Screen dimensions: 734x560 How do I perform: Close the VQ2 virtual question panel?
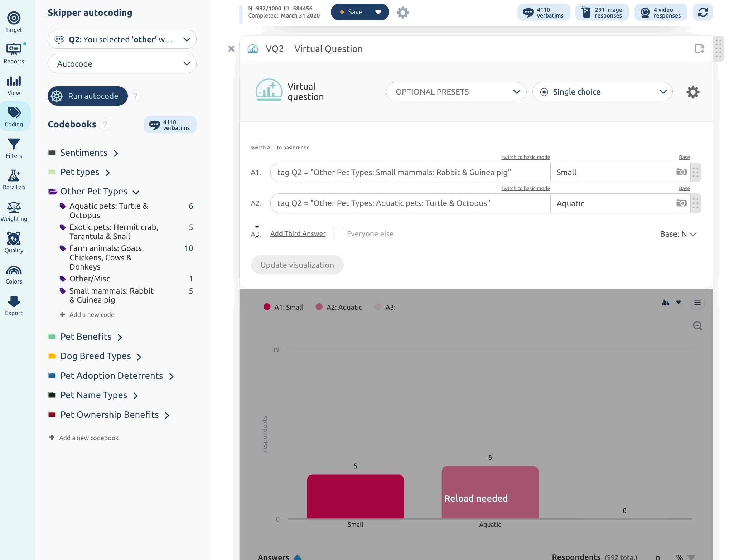pyautogui.click(x=231, y=49)
